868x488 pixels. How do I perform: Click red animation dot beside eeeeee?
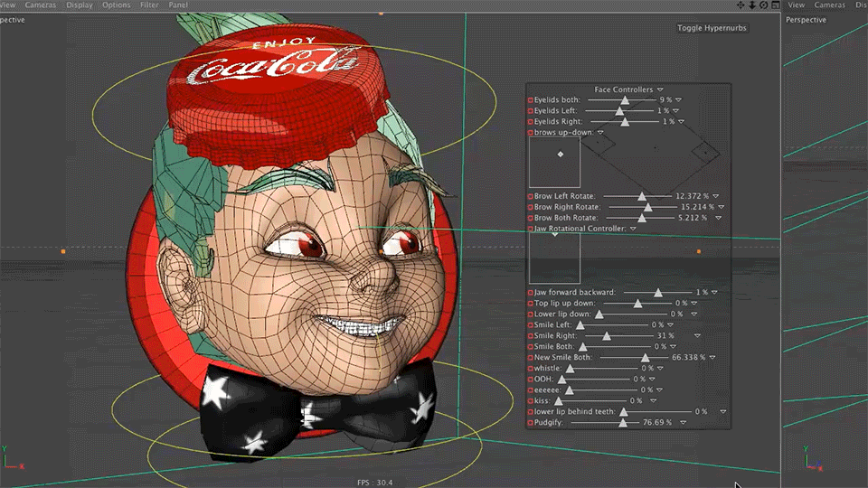(x=531, y=390)
